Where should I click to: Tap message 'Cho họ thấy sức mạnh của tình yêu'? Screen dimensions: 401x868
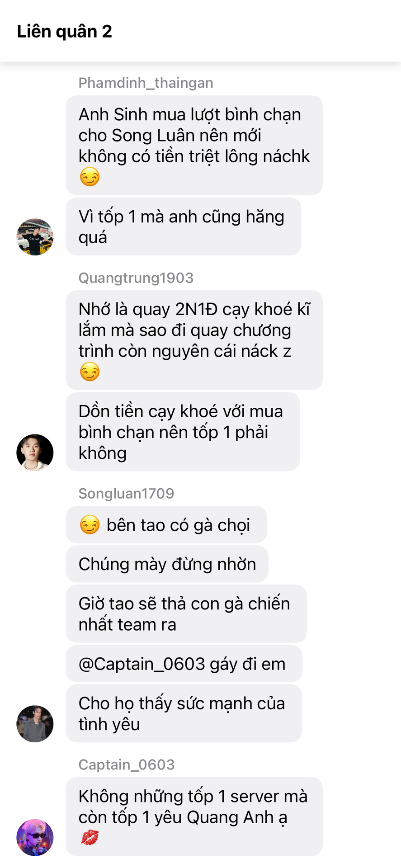[x=184, y=713]
